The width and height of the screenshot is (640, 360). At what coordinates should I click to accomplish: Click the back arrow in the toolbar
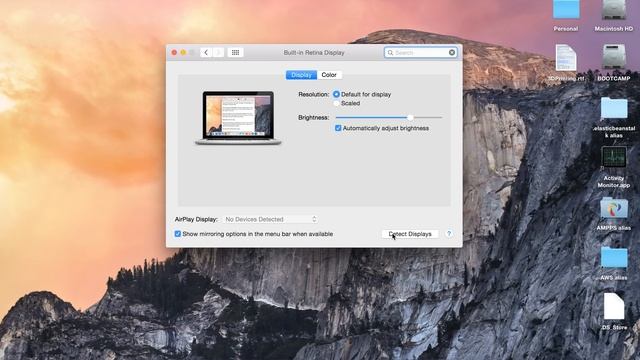point(206,53)
